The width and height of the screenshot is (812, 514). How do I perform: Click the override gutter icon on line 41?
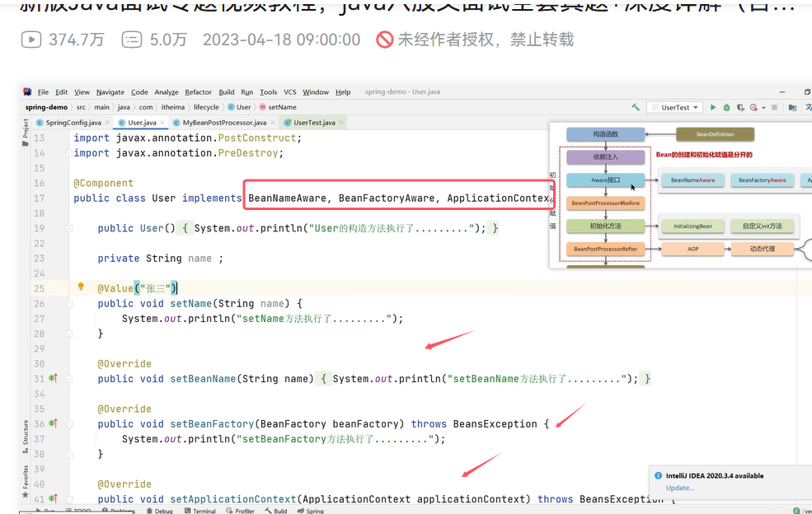(53, 498)
